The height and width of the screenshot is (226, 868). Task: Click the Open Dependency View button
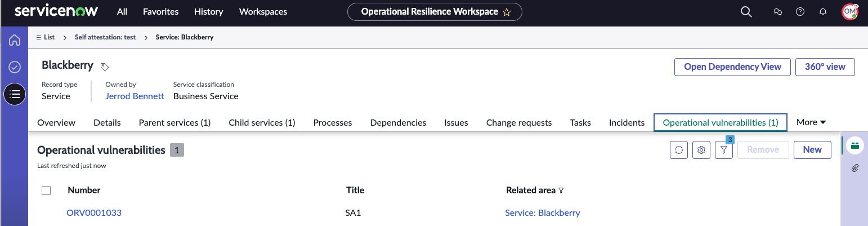732,67
